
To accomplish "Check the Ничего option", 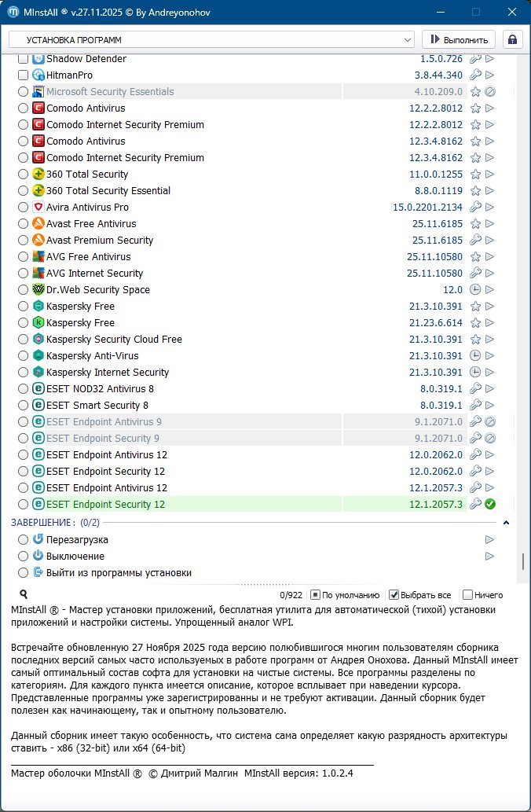I will click(x=467, y=595).
